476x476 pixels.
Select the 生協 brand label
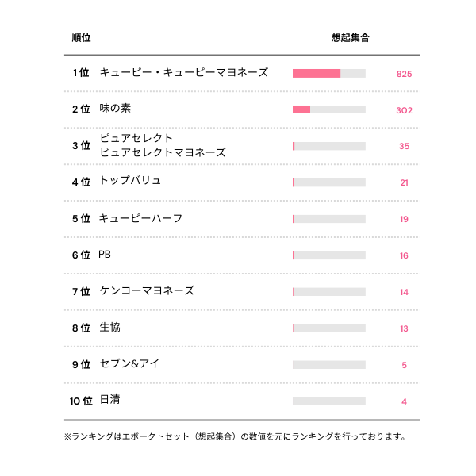tap(109, 328)
